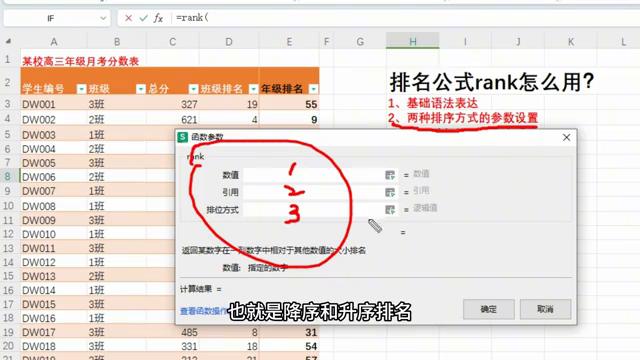Click the 取消 button in dialog
Screen dimensions: 640x360
pyautogui.click(x=545, y=309)
